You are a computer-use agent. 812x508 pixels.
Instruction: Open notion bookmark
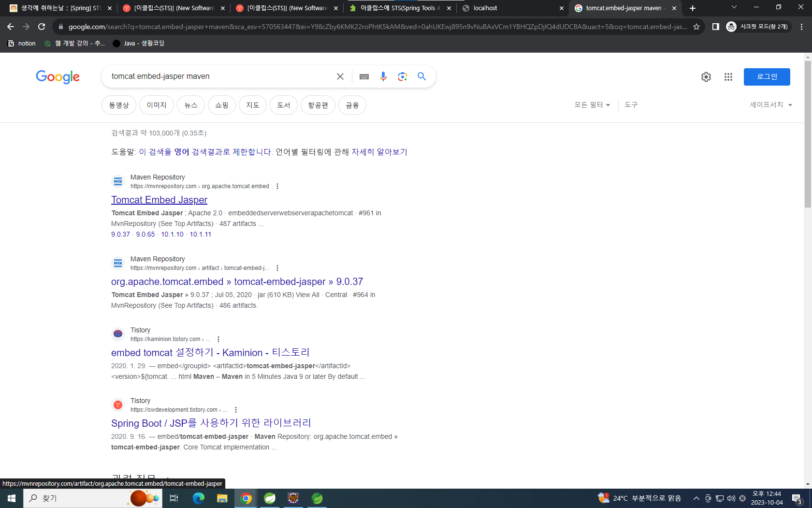(x=22, y=44)
